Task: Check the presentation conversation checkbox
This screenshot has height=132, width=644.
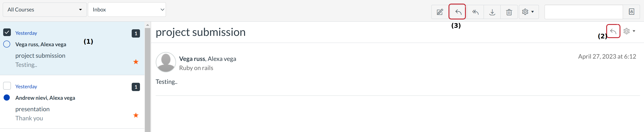Action: pos(7,86)
